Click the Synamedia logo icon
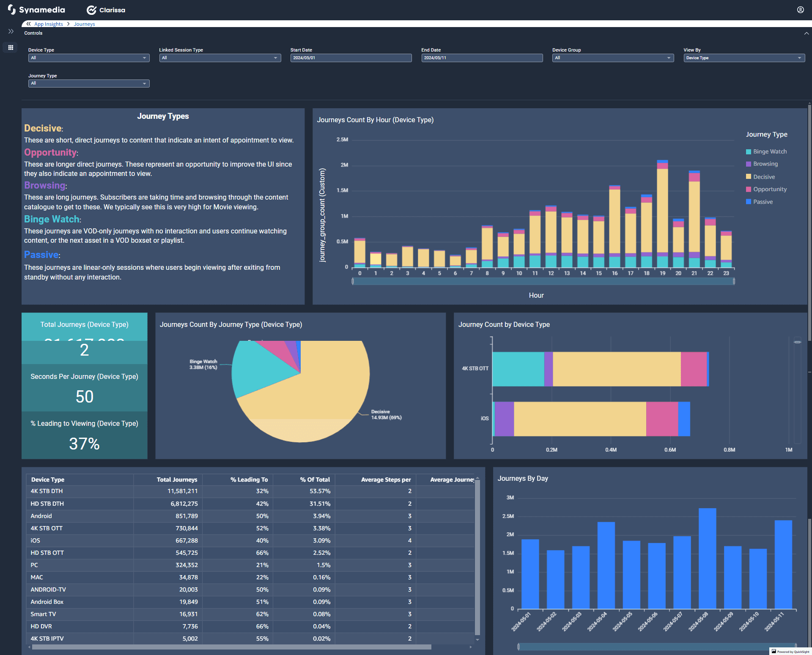The image size is (812, 655). [11, 10]
